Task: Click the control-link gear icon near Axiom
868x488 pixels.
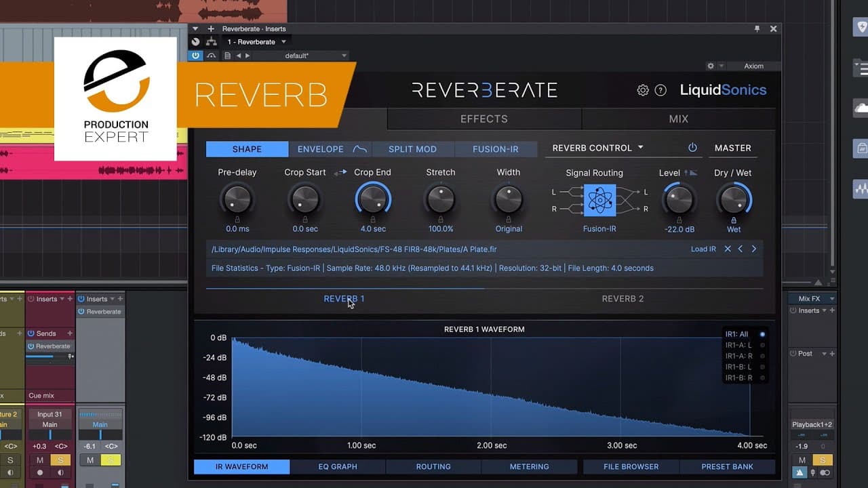Action: pyautogui.click(x=711, y=66)
